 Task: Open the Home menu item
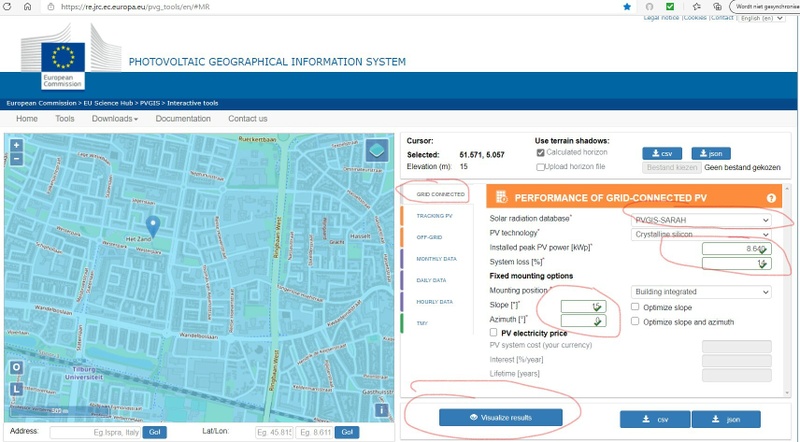tap(27, 118)
